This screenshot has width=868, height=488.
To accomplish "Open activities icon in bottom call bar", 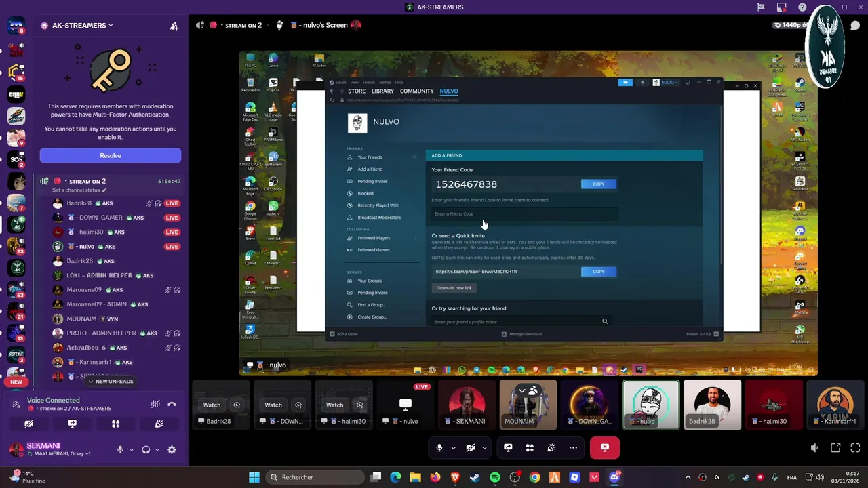I will pos(530,447).
